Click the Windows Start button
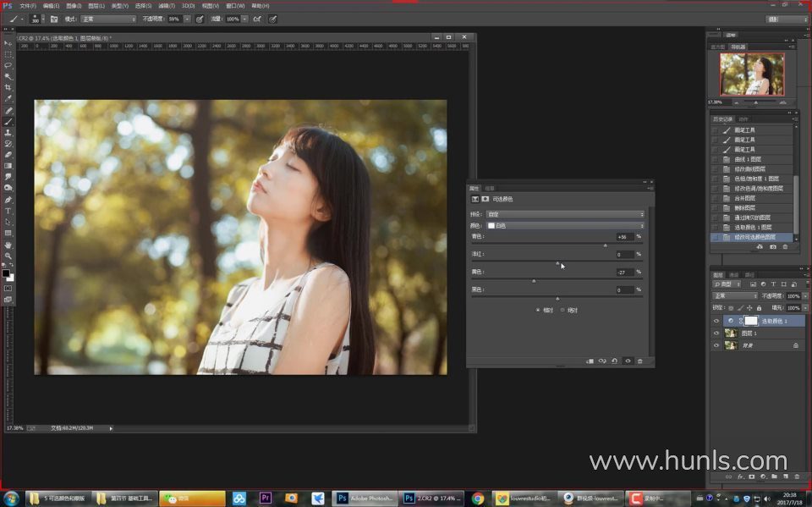The height and width of the screenshot is (507, 812). pos(10,499)
